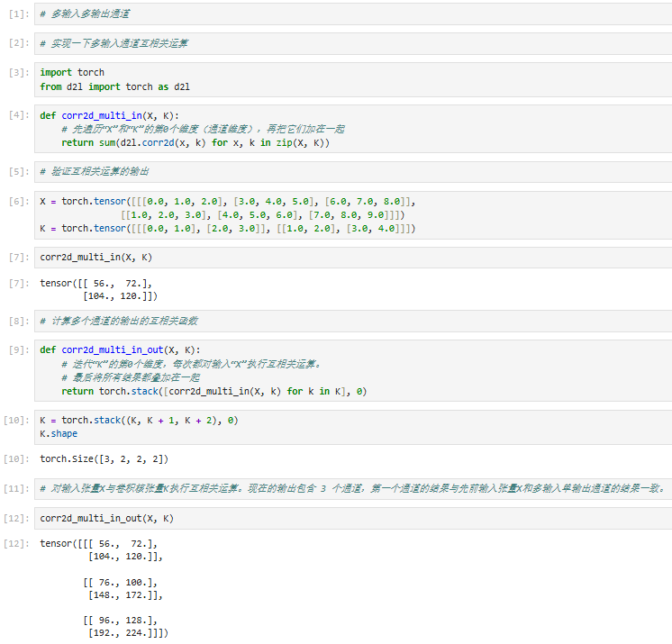Click 'def corr2d_multi_in_out(X, K):' line
This screenshot has height=644, width=672.
click(120, 350)
